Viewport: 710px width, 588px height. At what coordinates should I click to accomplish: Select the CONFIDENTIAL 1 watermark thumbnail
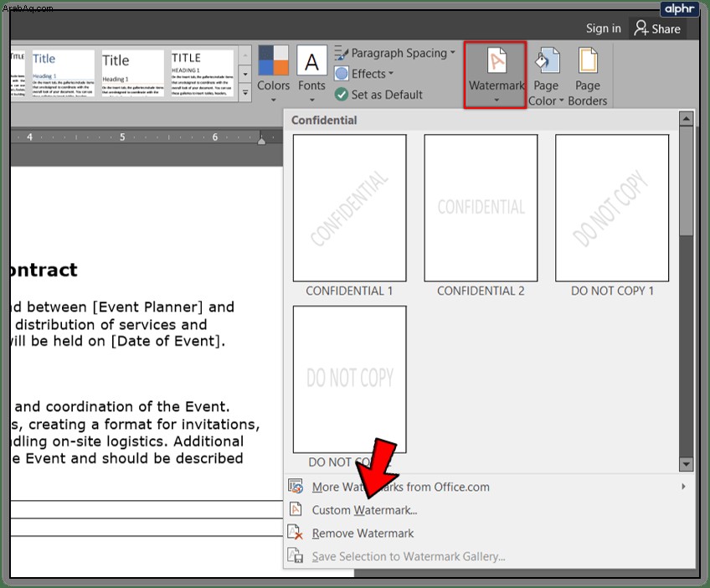pos(349,208)
